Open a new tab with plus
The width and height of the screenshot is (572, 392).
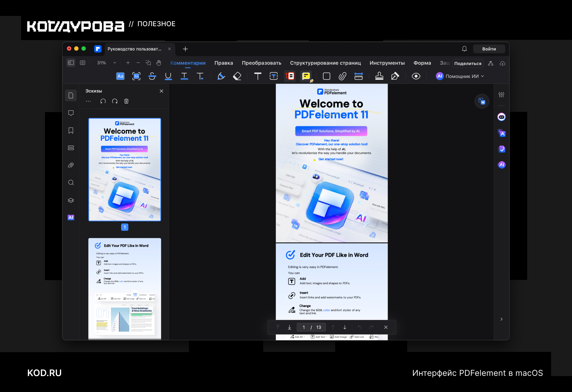point(185,49)
